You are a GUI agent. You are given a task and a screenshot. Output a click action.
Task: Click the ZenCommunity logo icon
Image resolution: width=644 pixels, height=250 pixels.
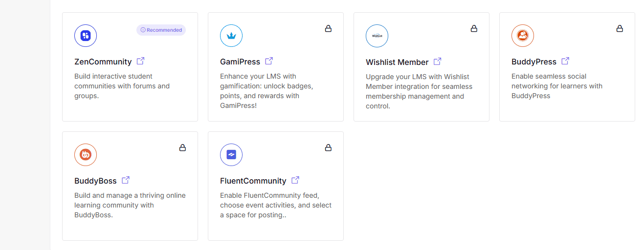pos(86,36)
